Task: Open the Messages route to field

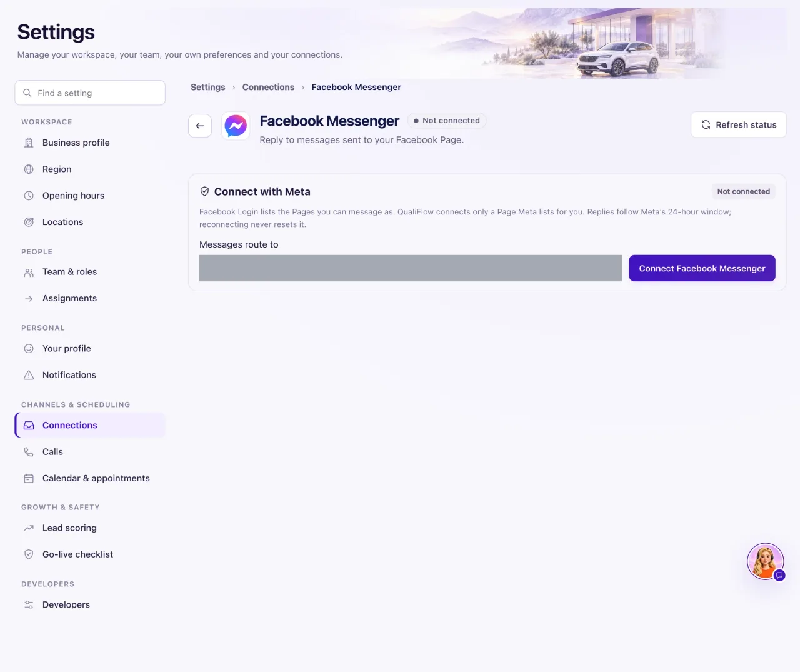Action: tap(411, 268)
